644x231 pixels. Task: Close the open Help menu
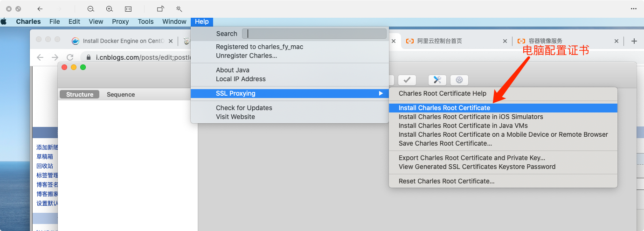(x=202, y=21)
